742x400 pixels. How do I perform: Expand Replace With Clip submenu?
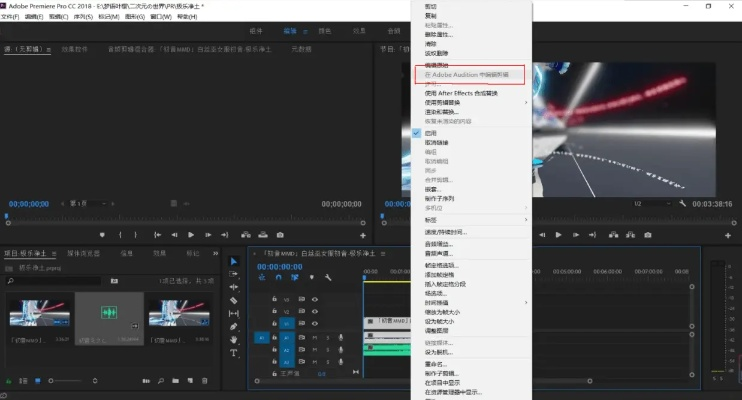[526, 102]
